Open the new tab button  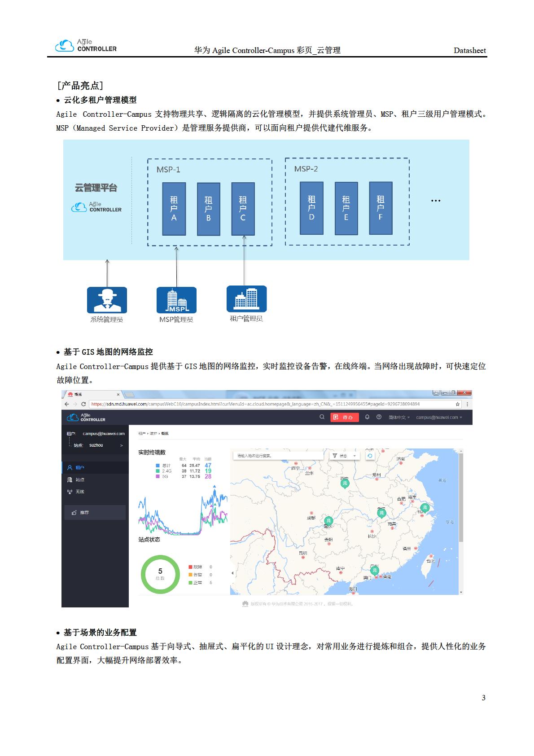tap(129, 395)
